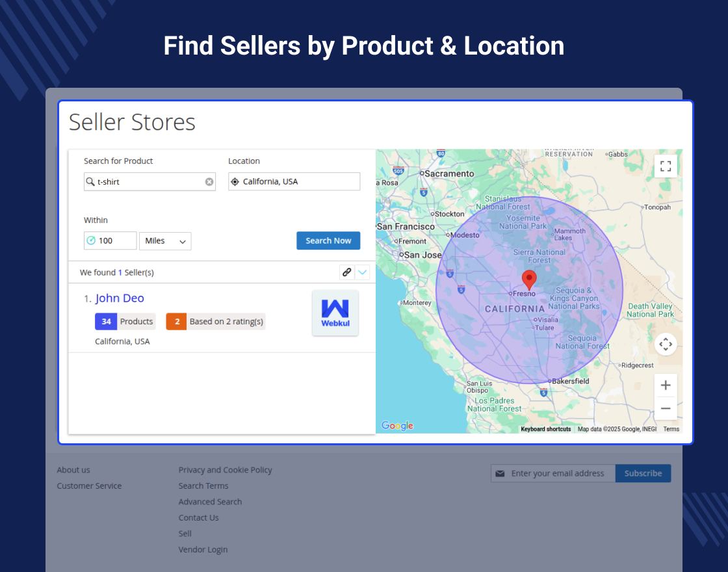
Task: Click Based on 2 rating(s) badge
Action: pos(216,321)
